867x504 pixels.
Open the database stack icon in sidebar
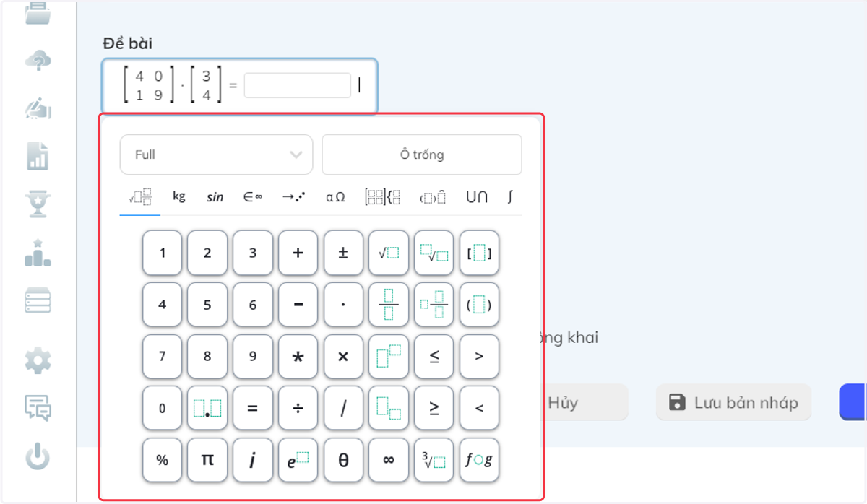38,300
